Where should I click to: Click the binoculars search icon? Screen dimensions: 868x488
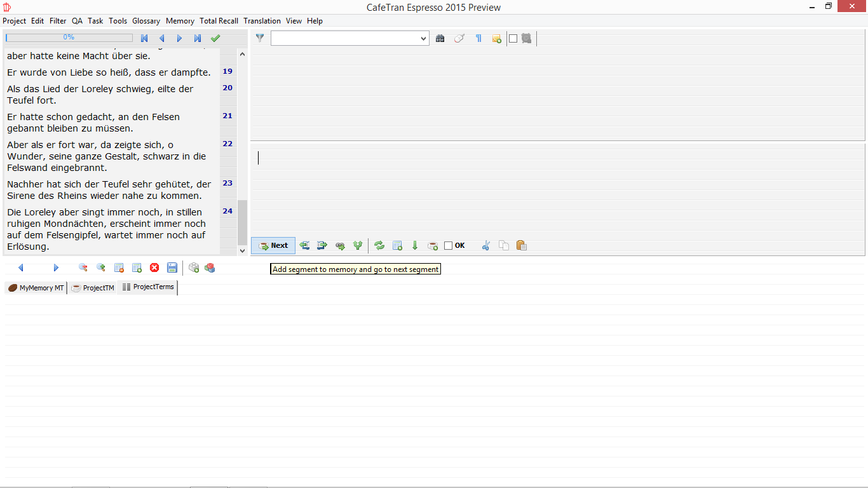(x=440, y=39)
